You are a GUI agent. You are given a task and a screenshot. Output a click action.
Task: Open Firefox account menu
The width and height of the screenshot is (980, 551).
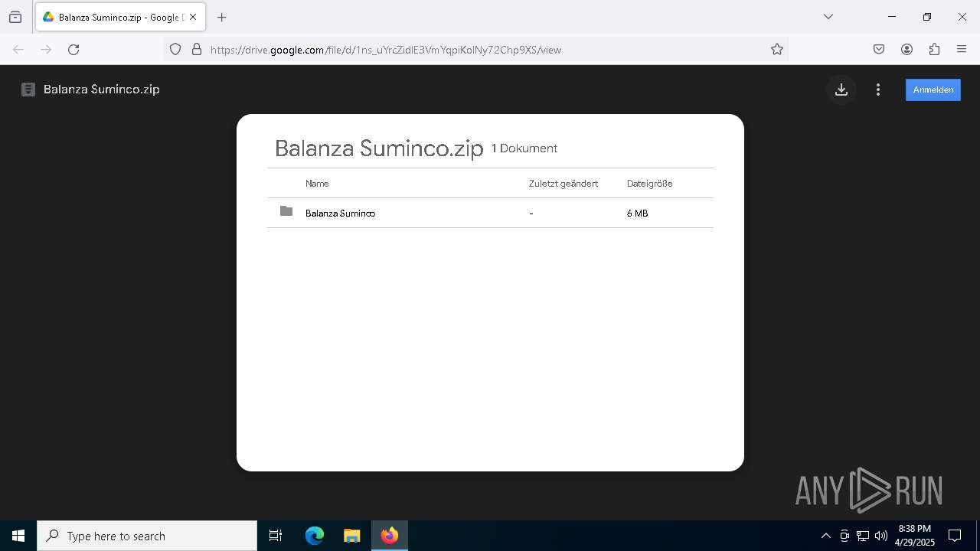pyautogui.click(x=906, y=50)
